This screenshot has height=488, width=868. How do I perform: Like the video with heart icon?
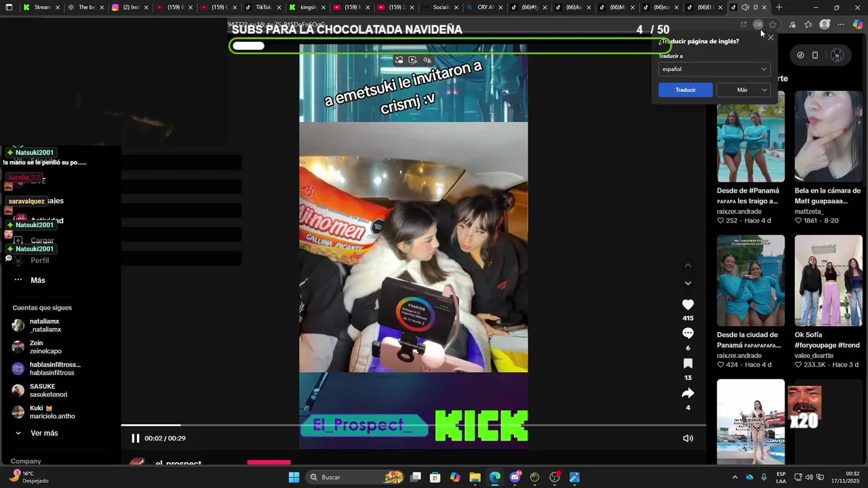tap(688, 305)
